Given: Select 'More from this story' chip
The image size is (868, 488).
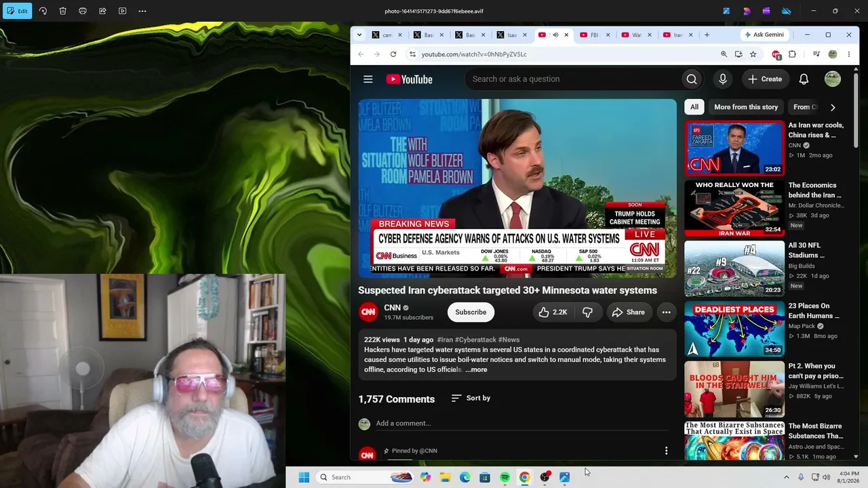Looking at the screenshot, I should 746,107.
